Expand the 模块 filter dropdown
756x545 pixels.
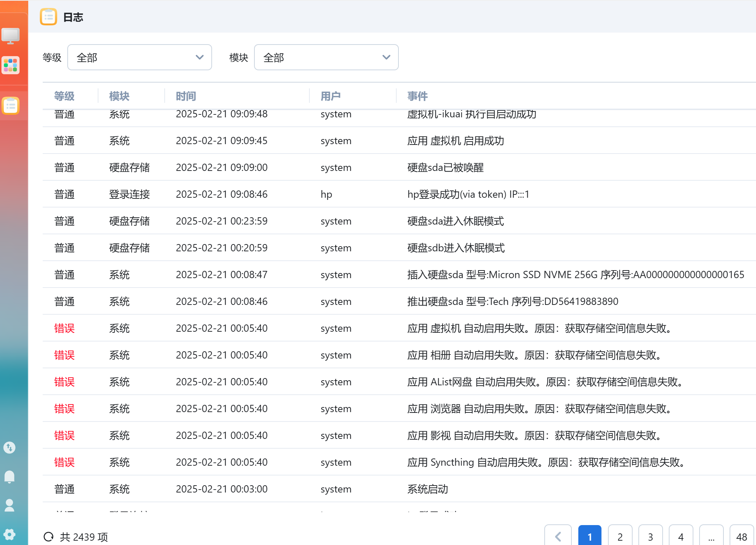(x=326, y=57)
